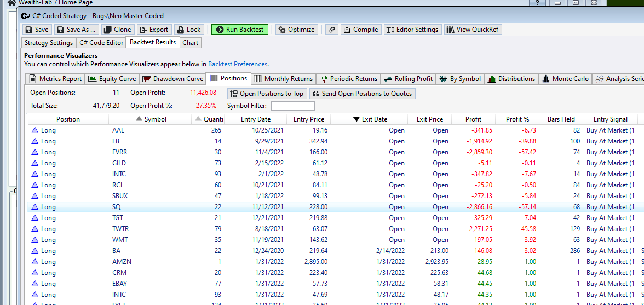Sort by the Symbol column header
The width and height of the screenshot is (644, 305).
click(x=151, y=119)
